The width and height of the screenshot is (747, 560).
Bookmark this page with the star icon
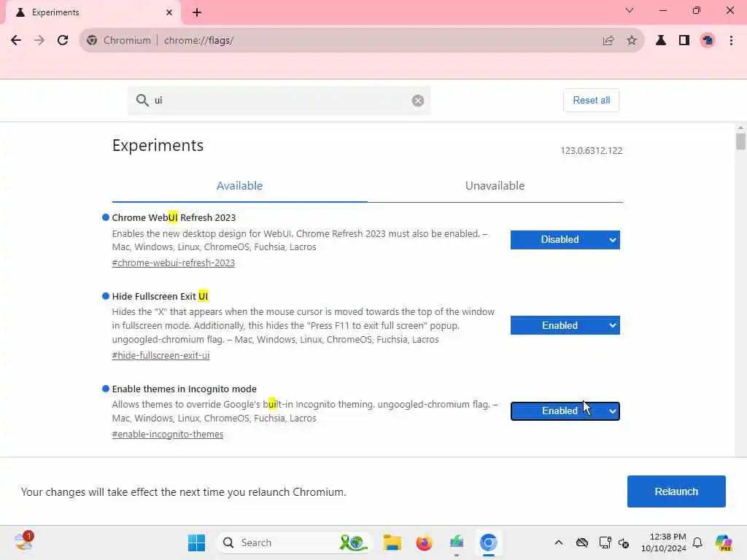632,41
